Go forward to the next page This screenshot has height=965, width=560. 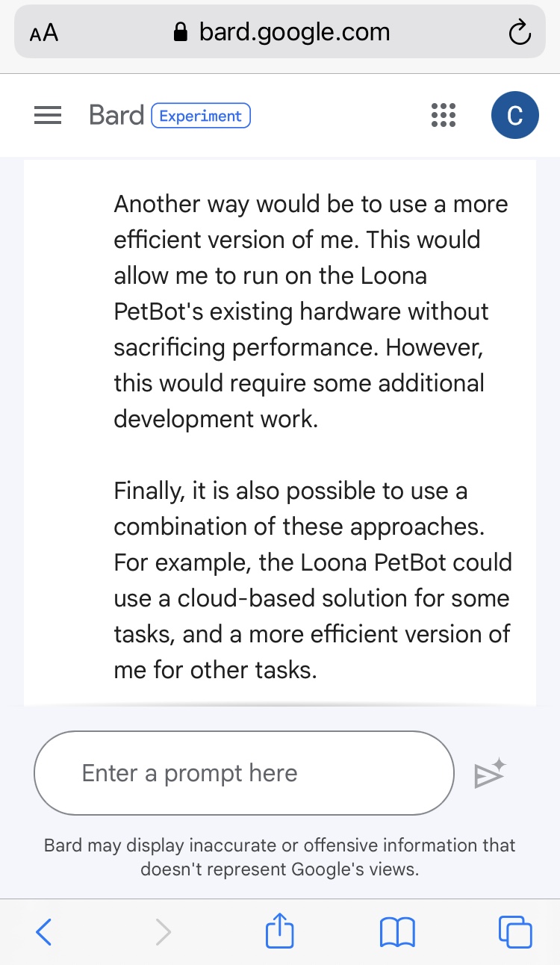(x=163, y=932)
